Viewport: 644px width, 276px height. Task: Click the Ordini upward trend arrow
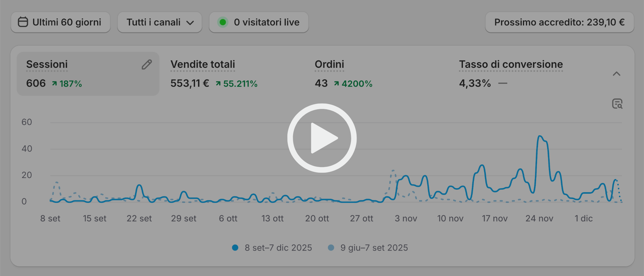click(x=336, y=84)
